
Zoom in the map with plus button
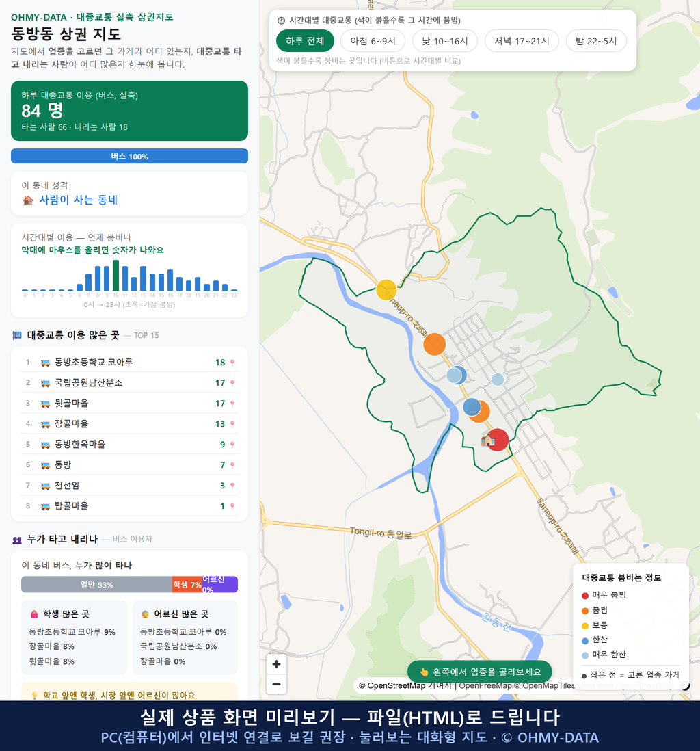point(276,664)
